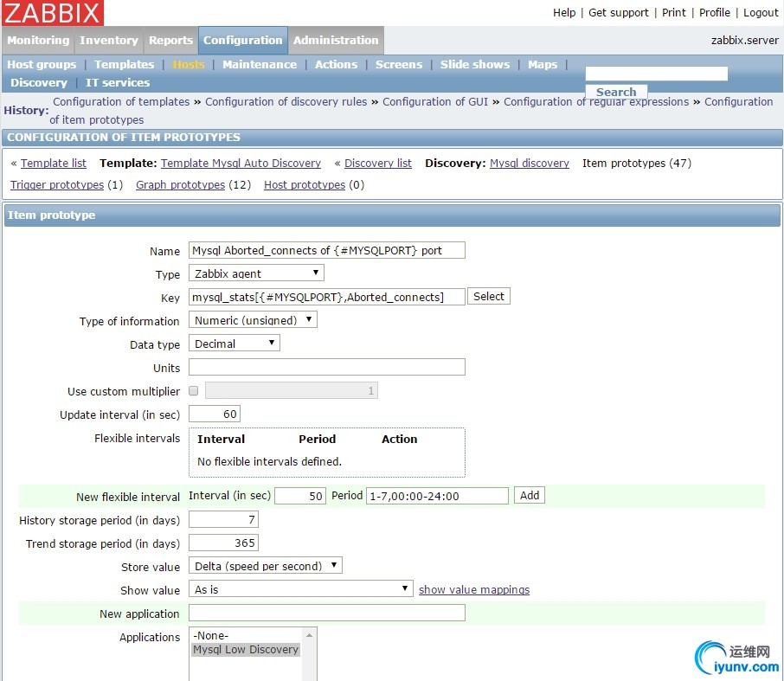Open the Help link
This screenshot has height=681, width=784.
564,12
